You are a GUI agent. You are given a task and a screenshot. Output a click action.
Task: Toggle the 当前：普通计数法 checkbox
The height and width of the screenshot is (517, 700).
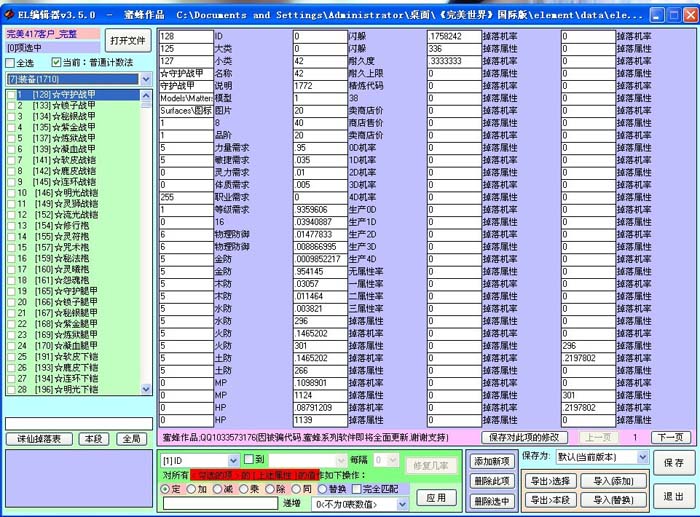(x=55, y=63)
